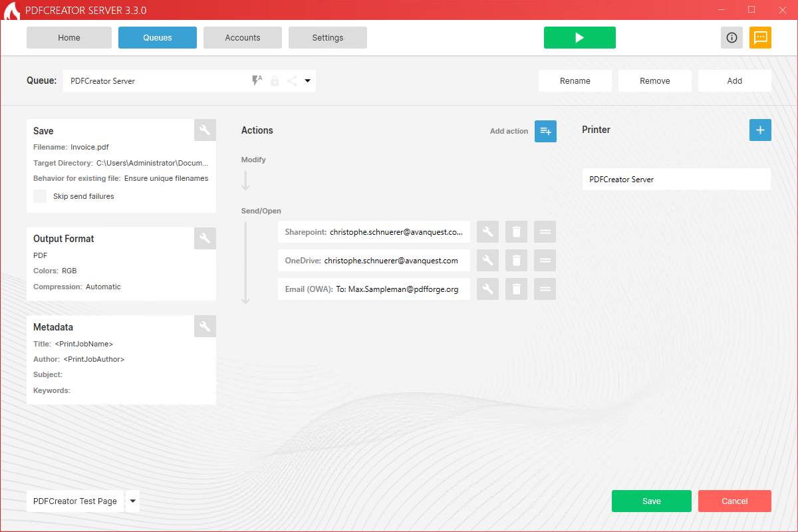
Task: Click the OneDrive action reorder handle
Action: tap(545, 261)
